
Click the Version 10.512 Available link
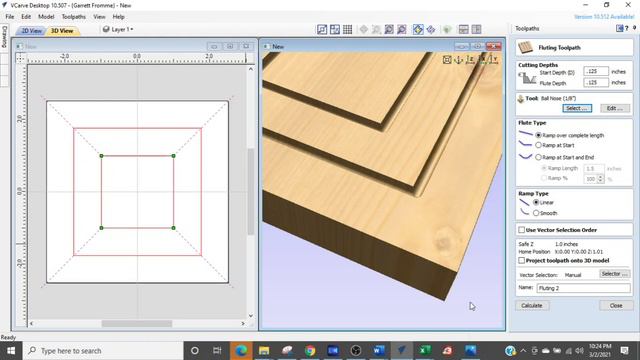click(x=604, y=17)
